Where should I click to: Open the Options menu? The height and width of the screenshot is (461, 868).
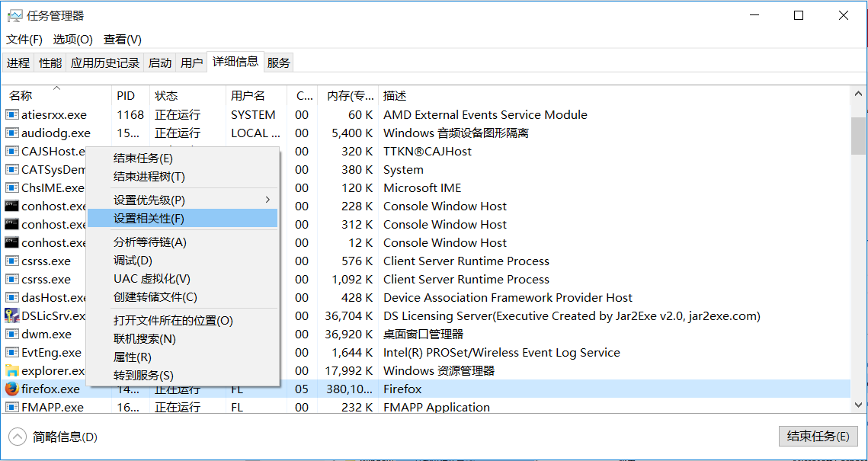(x=72, y=40)
